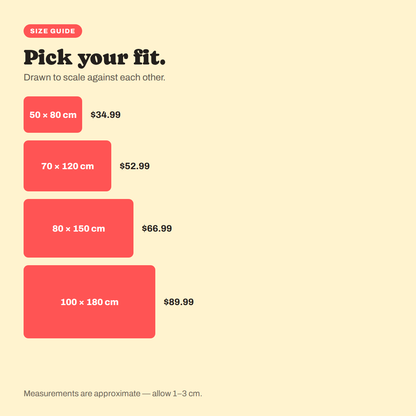Click the "80 × 150 cm" dimension text

coord(79,229)
